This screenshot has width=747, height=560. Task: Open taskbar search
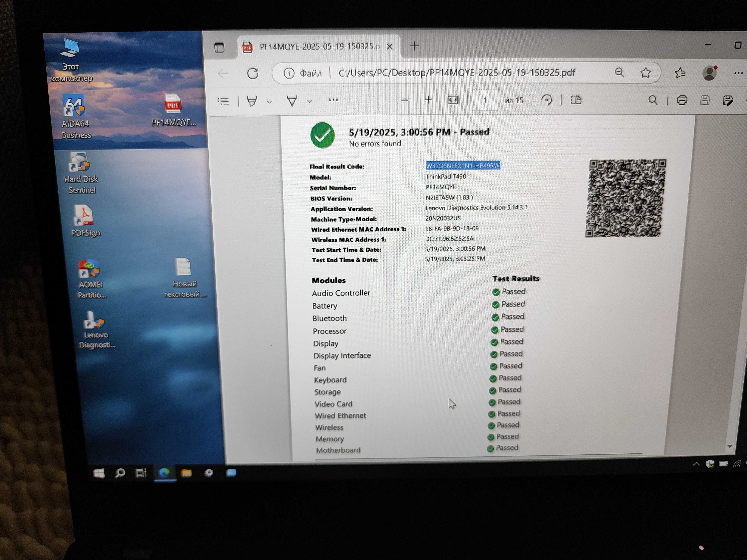pyautogui.click(x=120, y=473)
